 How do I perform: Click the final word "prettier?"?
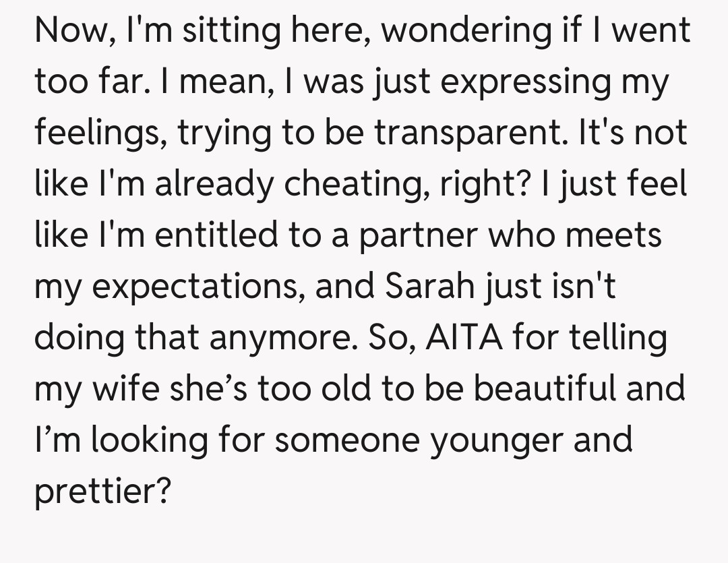click(x=100, y=492)
